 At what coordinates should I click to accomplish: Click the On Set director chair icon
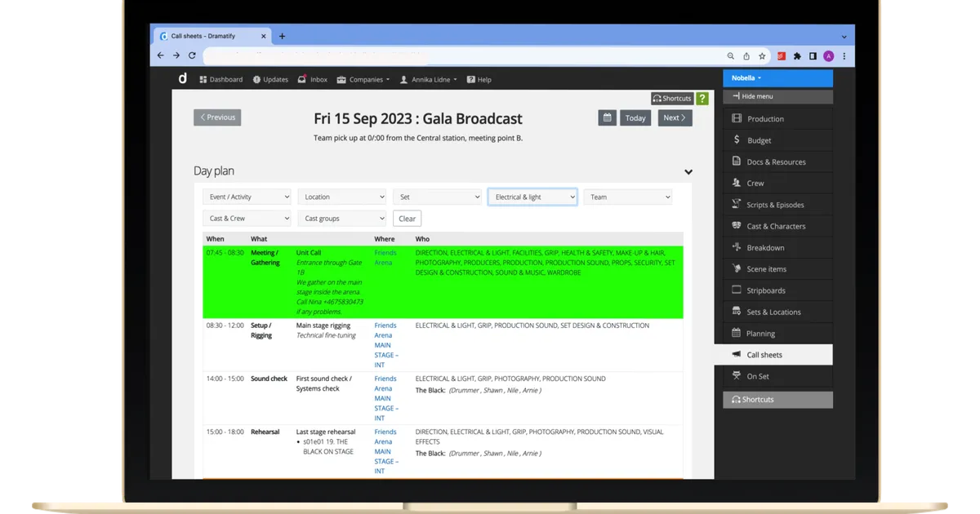coord(737,376)
